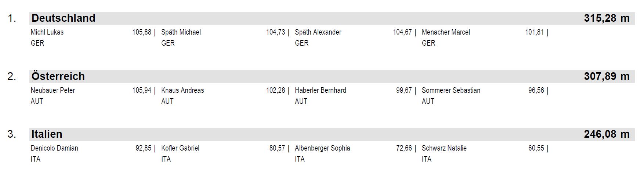
Task: Click the Österreich team heading
Action: coord(58,76)
